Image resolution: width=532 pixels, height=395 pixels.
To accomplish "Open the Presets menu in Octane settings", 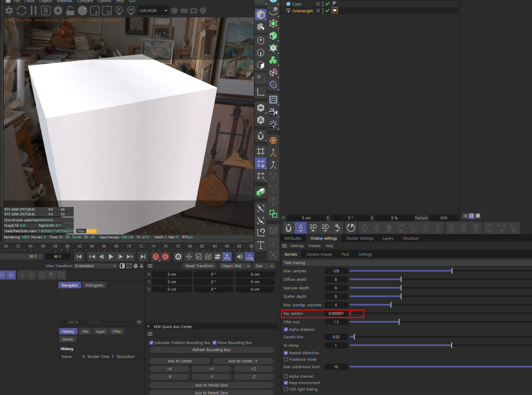I will [x=314, y=246].
